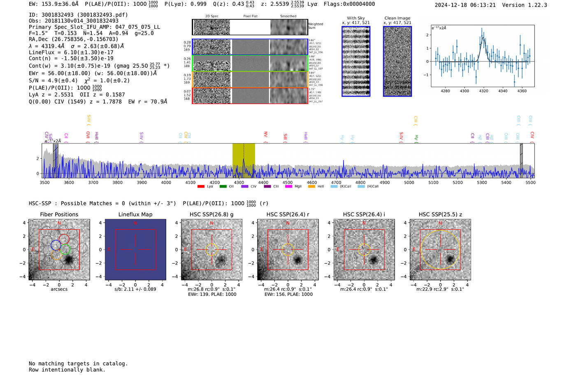
Task: Click the EWr = 56.00(±18.00) line
Action: [x=93, y=73]
